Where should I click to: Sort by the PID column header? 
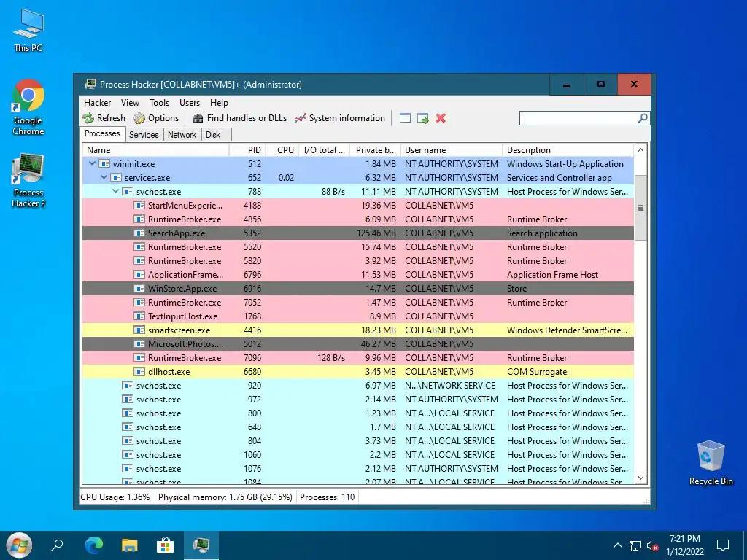(x=247, y=150)
